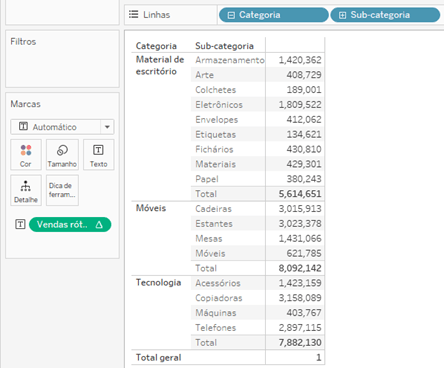Click the Categoria column header
This screenshot has width=444, height=368.
[156, 46]
